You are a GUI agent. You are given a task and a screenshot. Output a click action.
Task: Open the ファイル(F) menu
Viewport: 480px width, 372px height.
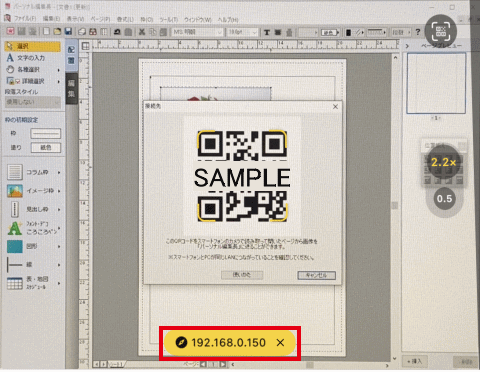coord(25,19)
